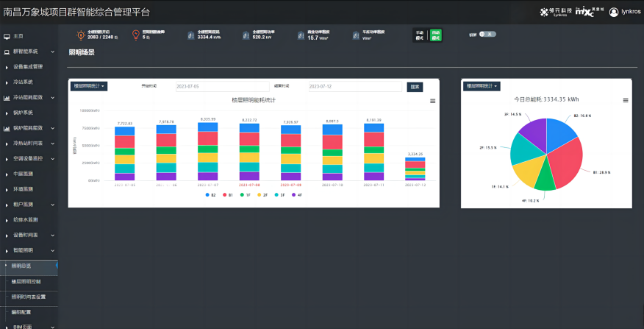Screen dimensions: 644x329
Task: Open the pie chart hamburger menu icon
Action: pyautogui.click(x=626, y=100)
